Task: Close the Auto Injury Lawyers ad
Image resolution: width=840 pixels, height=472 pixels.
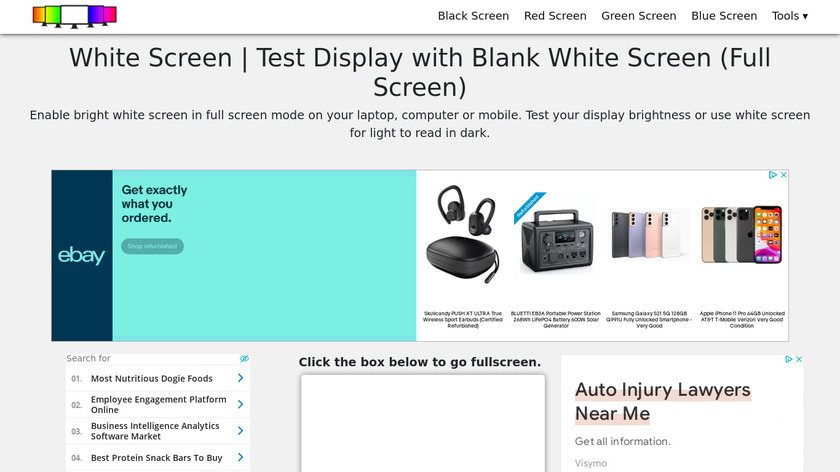Action: [x=799, y=359]
